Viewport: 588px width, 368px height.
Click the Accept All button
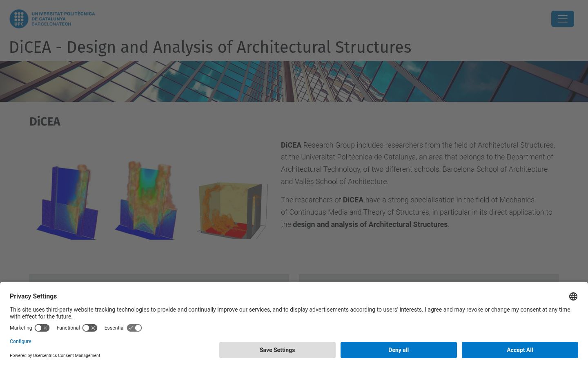[x=520, y=350]
